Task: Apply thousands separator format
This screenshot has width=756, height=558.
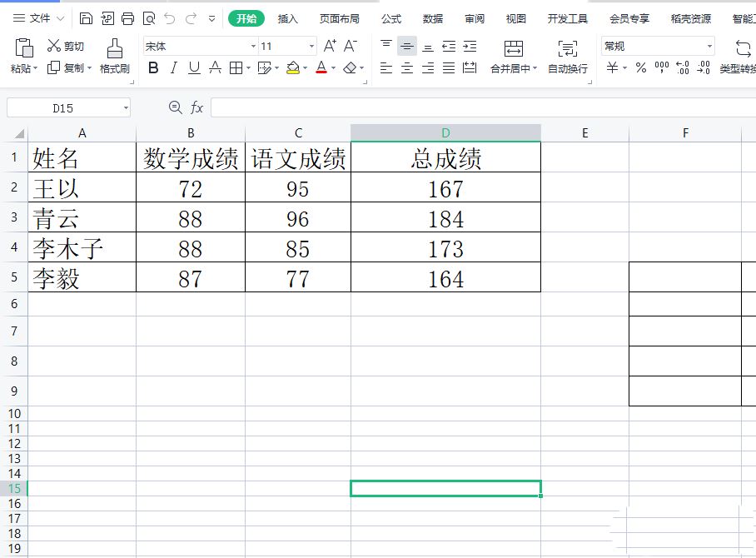Action: point(661,67)
